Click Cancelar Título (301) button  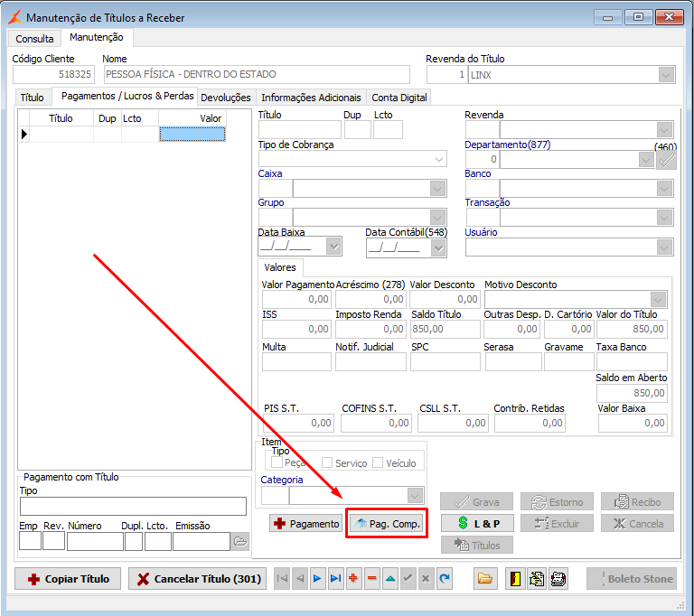click(197, 578)
